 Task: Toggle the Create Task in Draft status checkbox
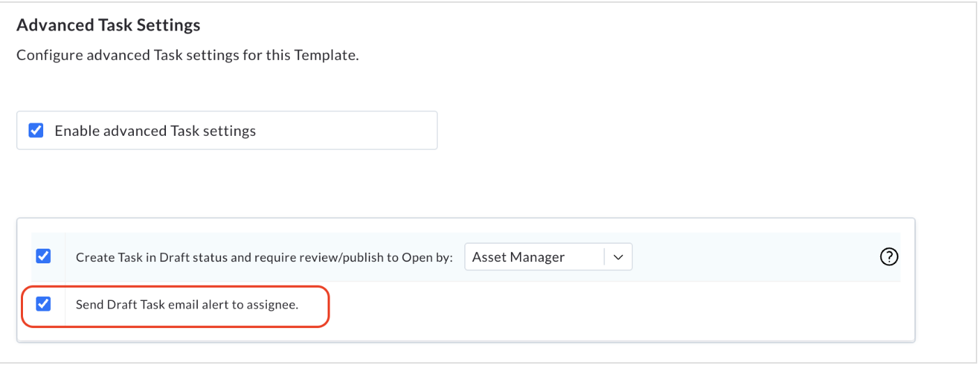click(x=43, y=256)
